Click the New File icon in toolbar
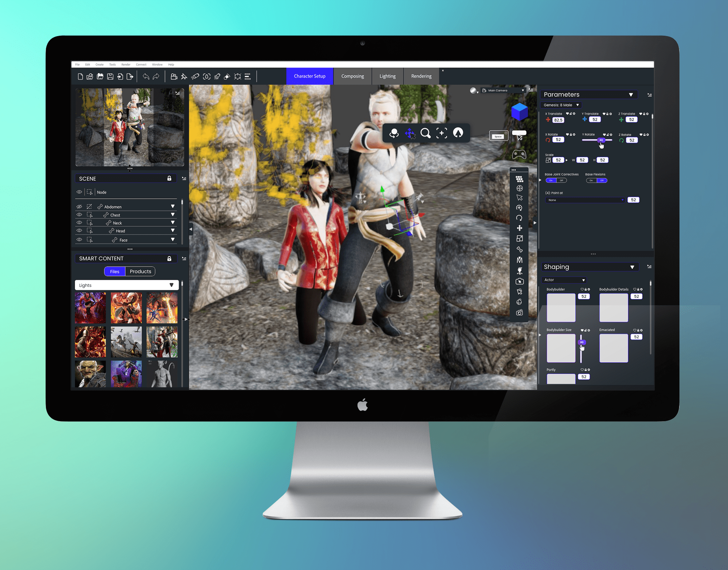 point(80,76)
